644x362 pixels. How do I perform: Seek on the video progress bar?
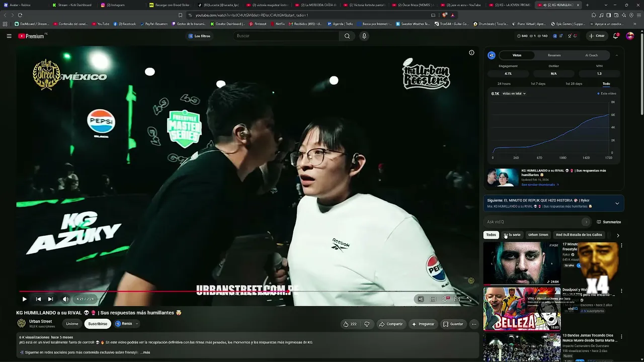[x=247, y=291]
